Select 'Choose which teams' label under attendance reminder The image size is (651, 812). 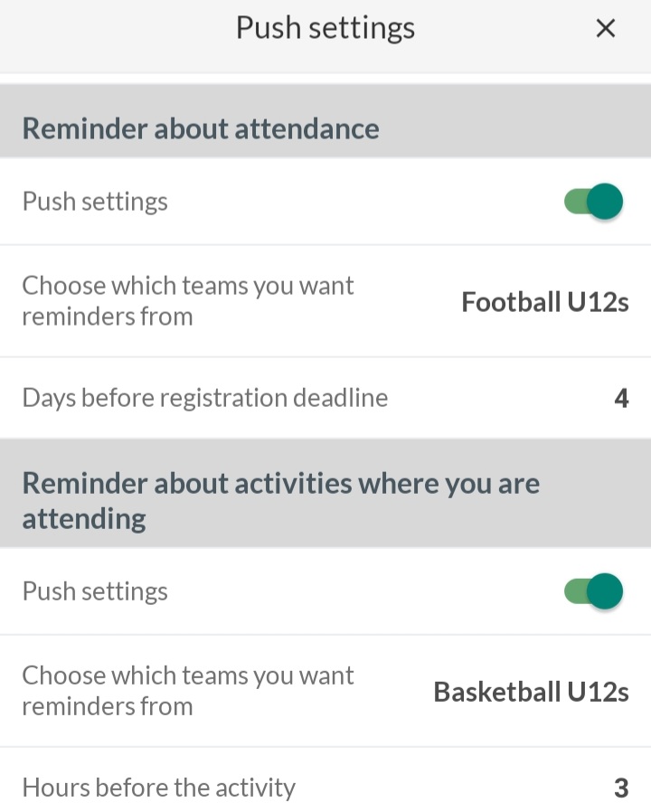click(187, 301)
